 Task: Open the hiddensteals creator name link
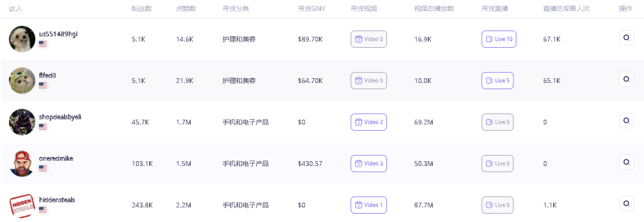[57, 200]
